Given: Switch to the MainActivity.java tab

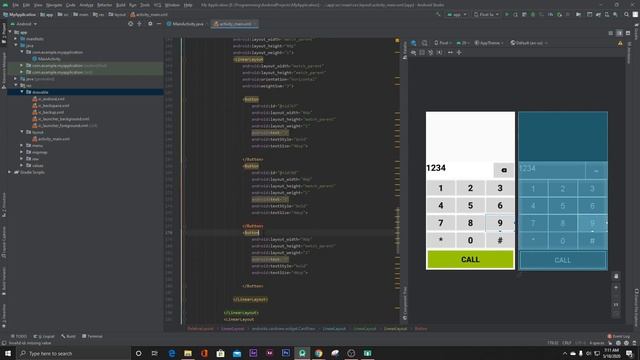Looking at the screenshot, I should coord(185,24).
